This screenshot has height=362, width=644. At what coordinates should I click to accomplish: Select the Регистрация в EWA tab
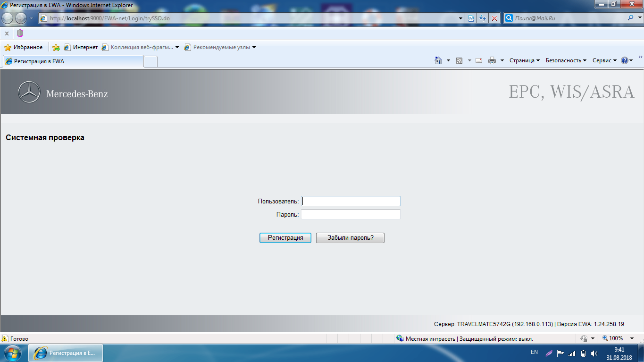pyautogui.click(x=73, y=61)
